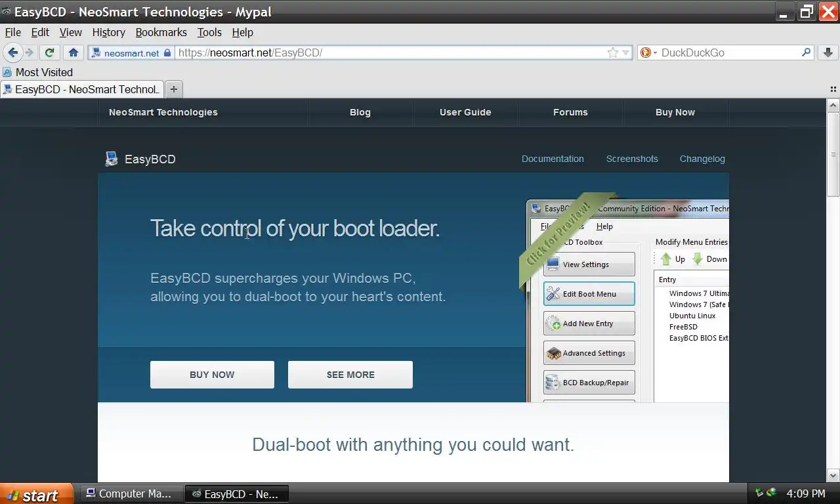Open the Changelog link

tap(702, 159)
